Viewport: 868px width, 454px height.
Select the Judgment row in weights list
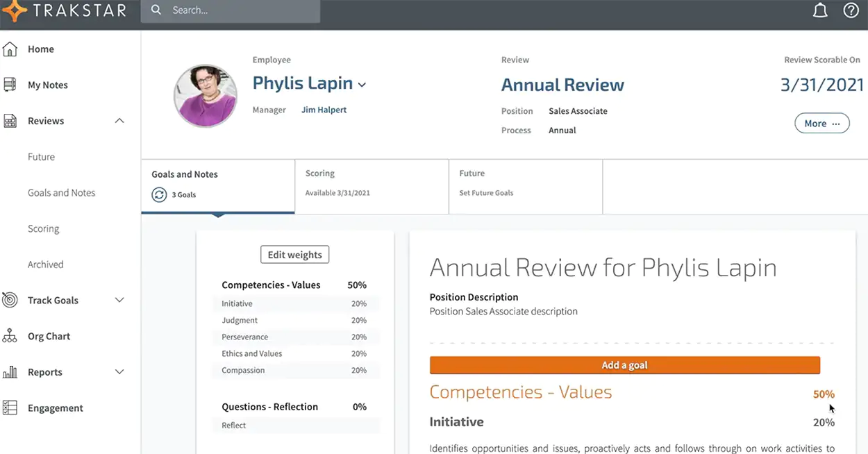coord(296,320)
